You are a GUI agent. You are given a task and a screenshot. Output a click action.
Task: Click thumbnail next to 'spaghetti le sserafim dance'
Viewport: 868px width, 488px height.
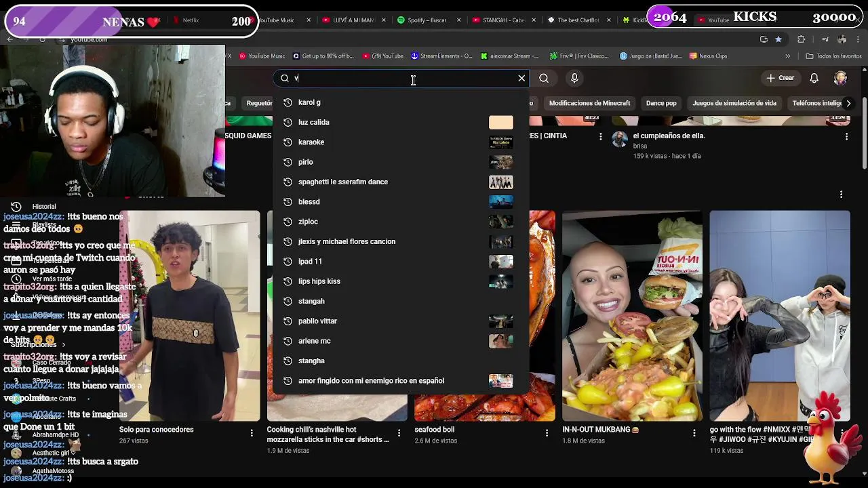501,182
